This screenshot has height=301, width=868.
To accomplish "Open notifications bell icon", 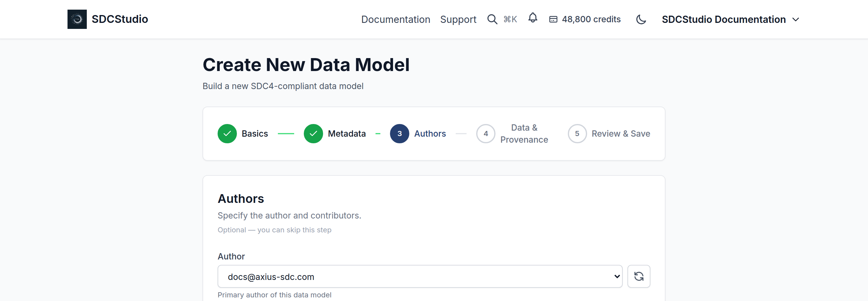I will pyautogui.click(x=532, y=18).
